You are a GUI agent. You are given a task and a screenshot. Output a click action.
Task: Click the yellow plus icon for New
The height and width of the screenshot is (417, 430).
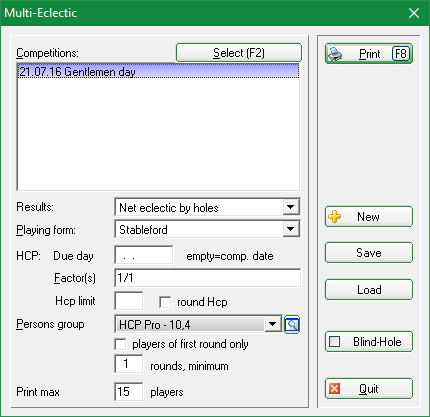click(334, 217)
